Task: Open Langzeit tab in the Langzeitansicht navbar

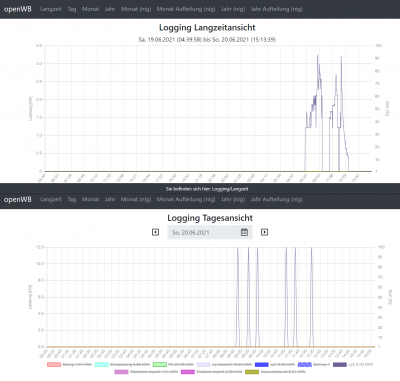Action: (51, 9)
